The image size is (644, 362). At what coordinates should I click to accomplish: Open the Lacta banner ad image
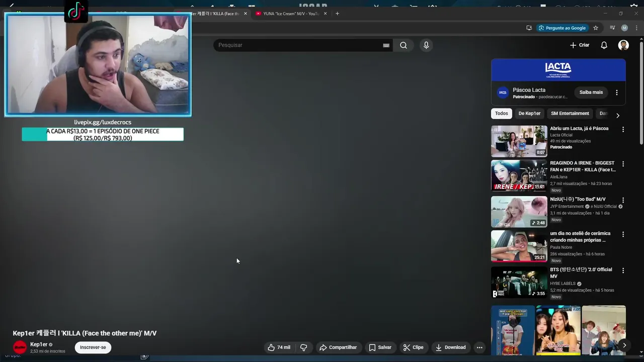(x=558, y=70)
